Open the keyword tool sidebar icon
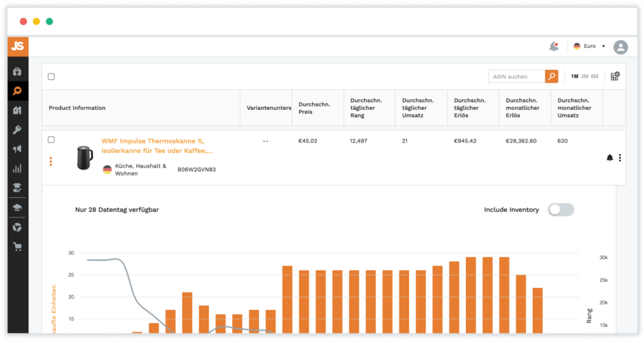Image resolution: width=644 pixels, height=340 pixels. click(x=17, y=129)
